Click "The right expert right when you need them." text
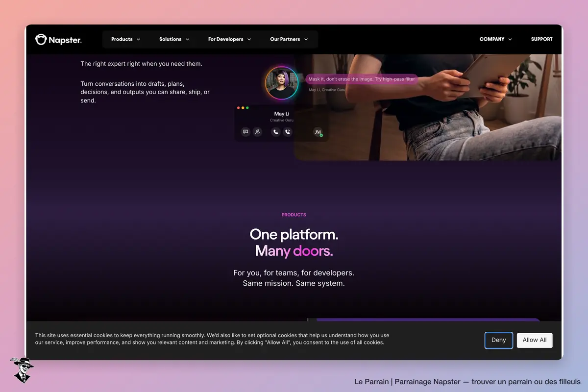588x392 pixels. [141, 64]
